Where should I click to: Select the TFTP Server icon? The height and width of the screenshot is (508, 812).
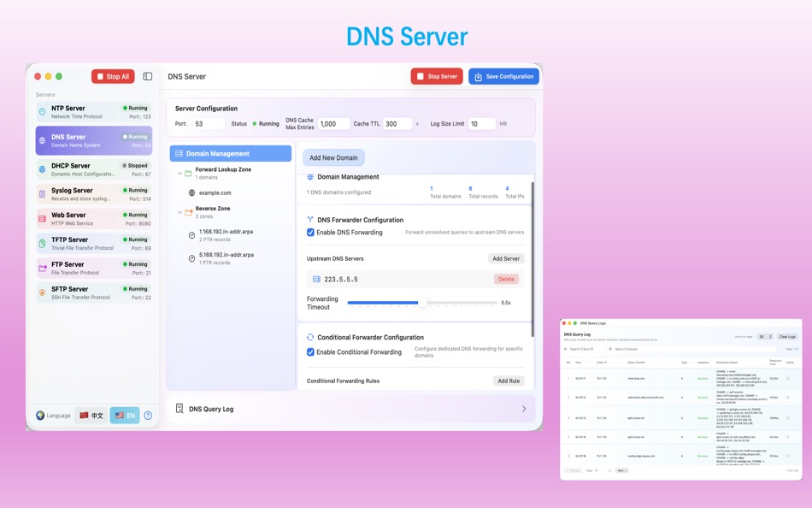tap(40, 243)
